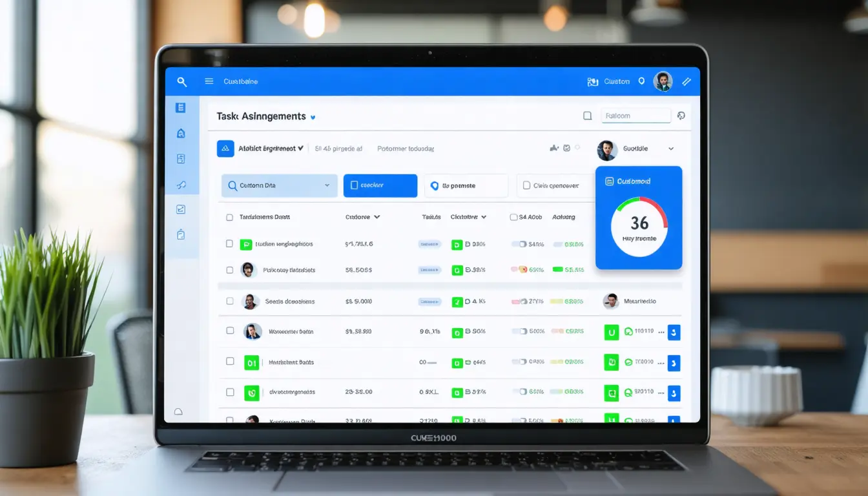Tick the S4 A0ob column checkbox
This screenshot has width=868, height=496.
click(x=515, y=217)
